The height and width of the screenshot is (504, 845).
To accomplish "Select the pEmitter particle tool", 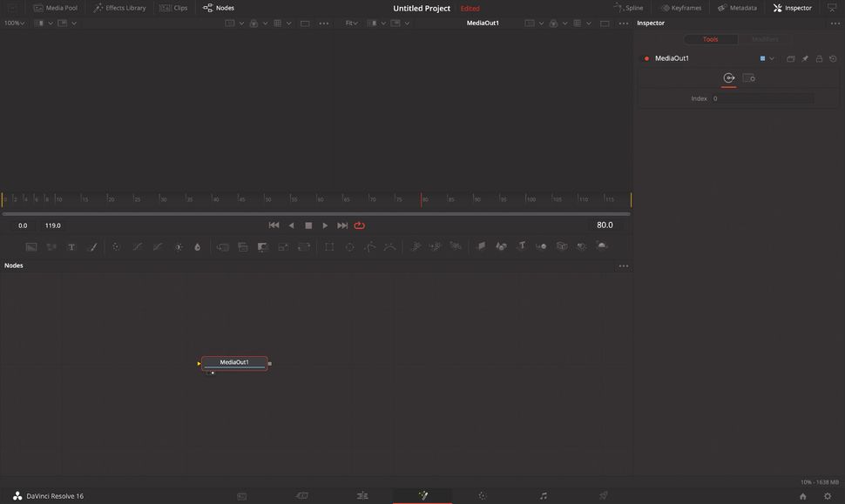I will [x=416, y=246].
